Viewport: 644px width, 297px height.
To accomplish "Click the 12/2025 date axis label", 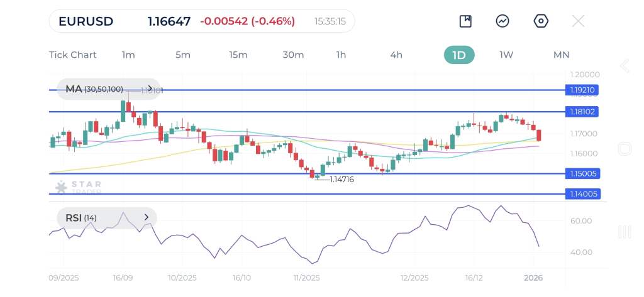I will pos(414,278).
